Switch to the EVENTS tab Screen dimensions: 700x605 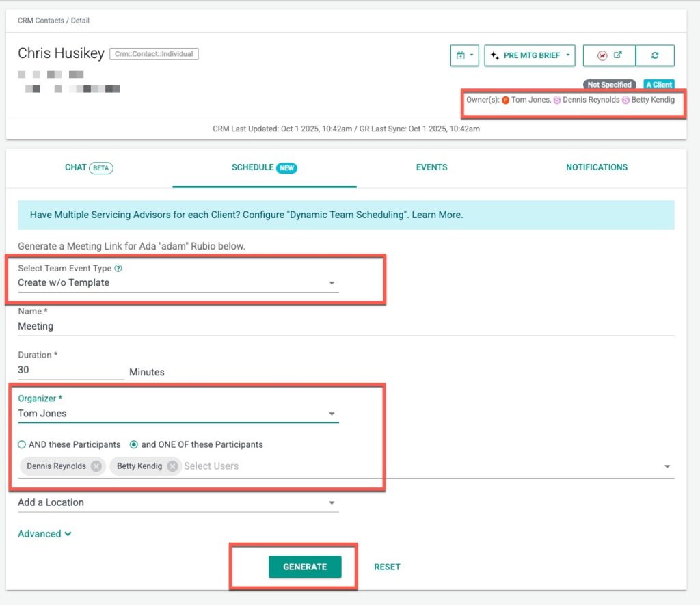pyautogui.click(x=431, y=167)
